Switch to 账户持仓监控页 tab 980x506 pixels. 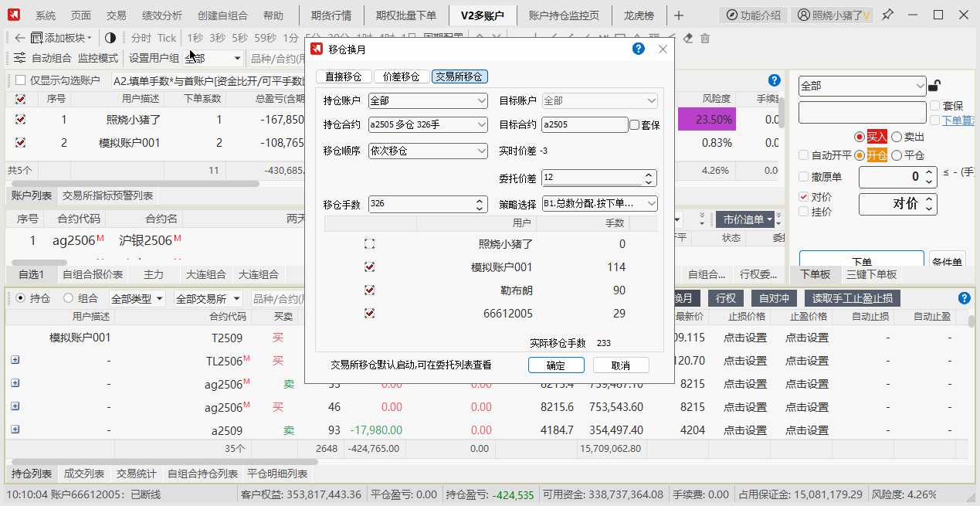click(565, 15)
